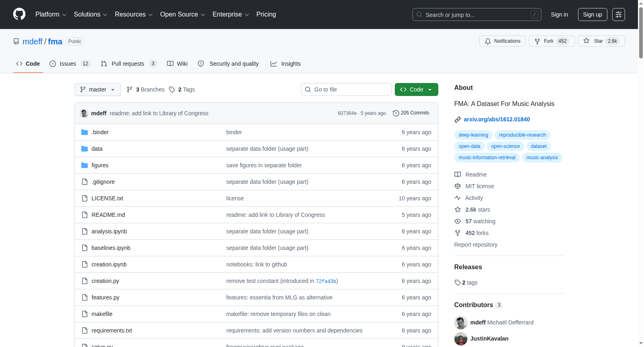View the 205 Commits history
The height and width of the screenshot is (347, 644).
point(411,113)
